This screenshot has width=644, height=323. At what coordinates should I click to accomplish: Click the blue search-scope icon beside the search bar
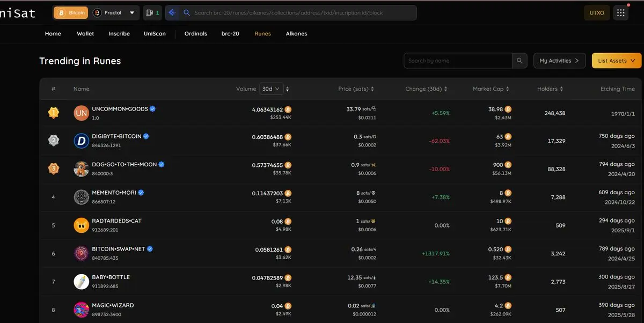click(172, 12)
